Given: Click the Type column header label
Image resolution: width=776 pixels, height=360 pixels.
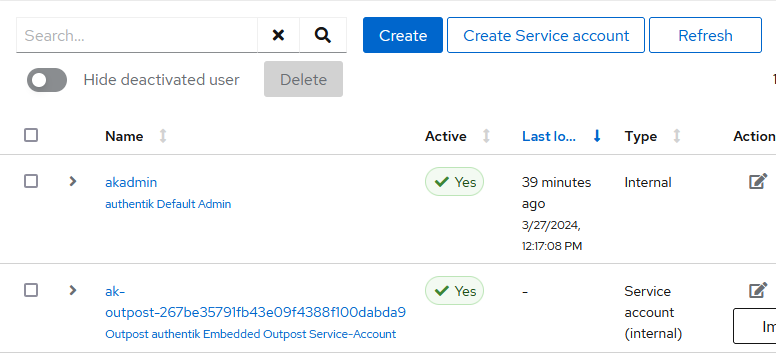Looking at the screenshot, I should (641, 136).
